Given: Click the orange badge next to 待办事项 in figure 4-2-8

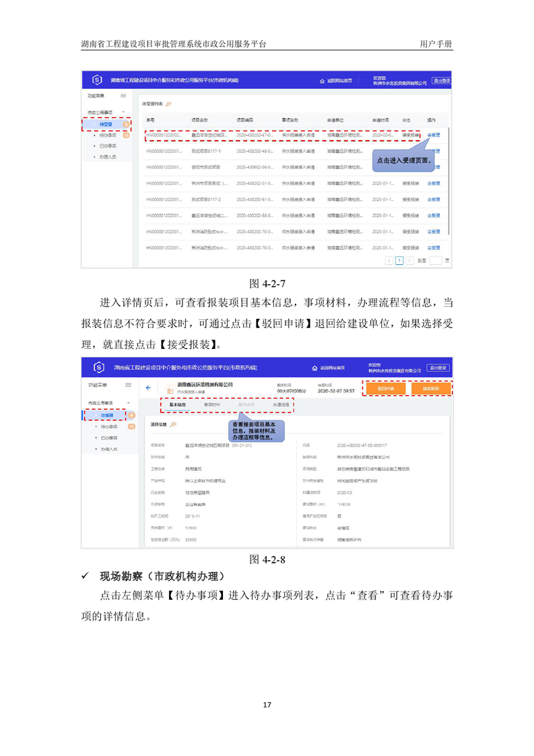Looking at the screenshot, I should coord(131,427).
